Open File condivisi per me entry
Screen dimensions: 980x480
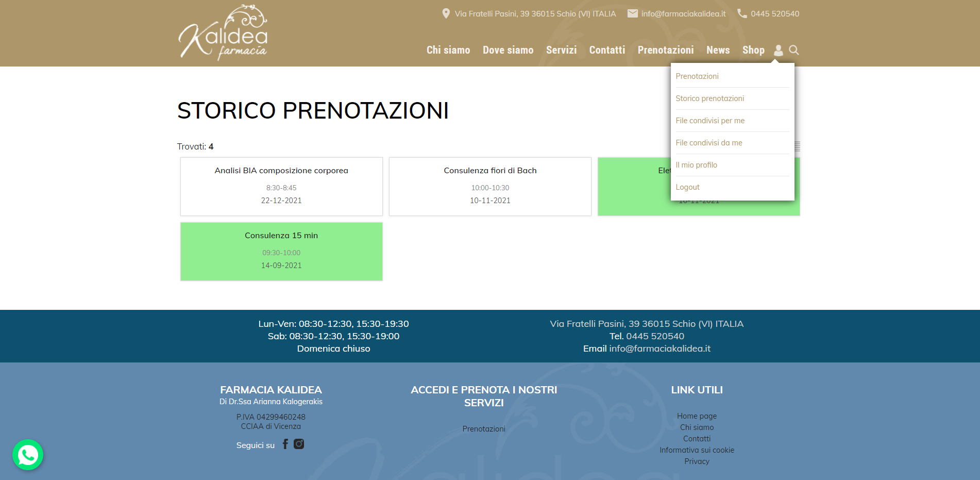pos(710,121)
